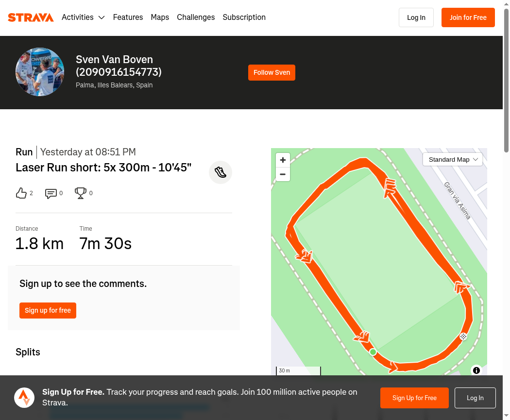Click the Follow Sven button
The height and width of the screenshot is (420, 510).
(x=272, y=72)
